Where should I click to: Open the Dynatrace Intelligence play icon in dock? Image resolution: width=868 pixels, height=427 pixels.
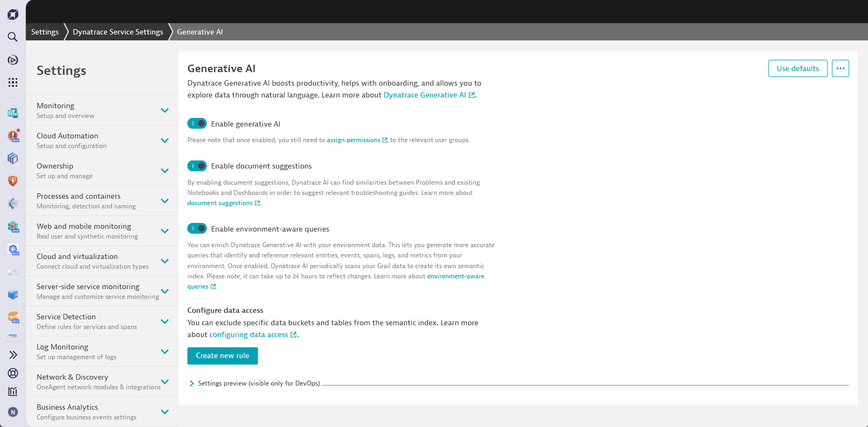[13, 60]
